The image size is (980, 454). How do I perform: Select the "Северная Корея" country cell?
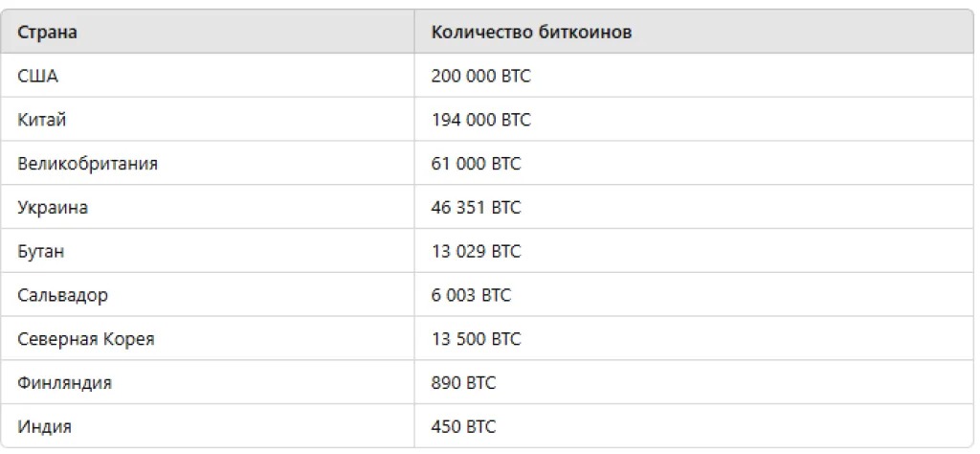pyautogui.click(x=86, y=339)
